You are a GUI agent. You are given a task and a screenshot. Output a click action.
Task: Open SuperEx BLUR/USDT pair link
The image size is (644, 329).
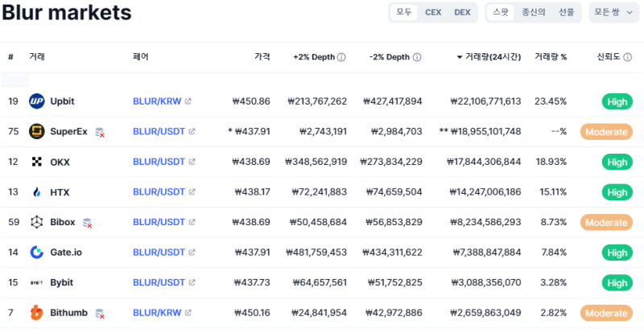[x=159, y=132]
